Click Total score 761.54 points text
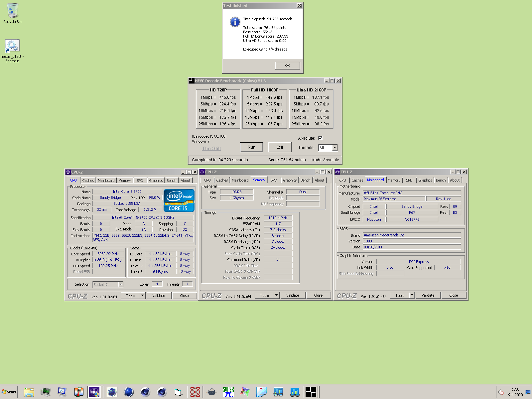The height and width of the screenshot is (399, 532). pyautogui.click(x=265, y=28)
